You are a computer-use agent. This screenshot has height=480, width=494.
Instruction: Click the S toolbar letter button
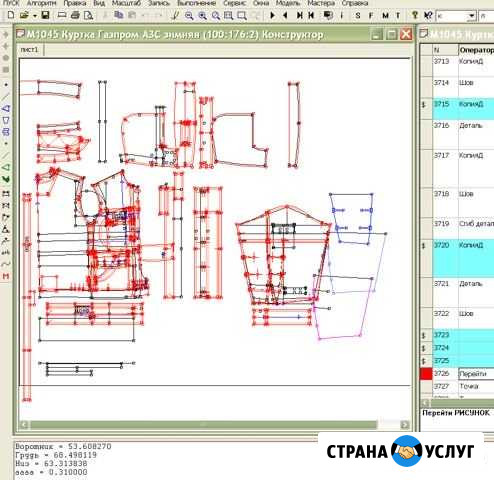358,16
